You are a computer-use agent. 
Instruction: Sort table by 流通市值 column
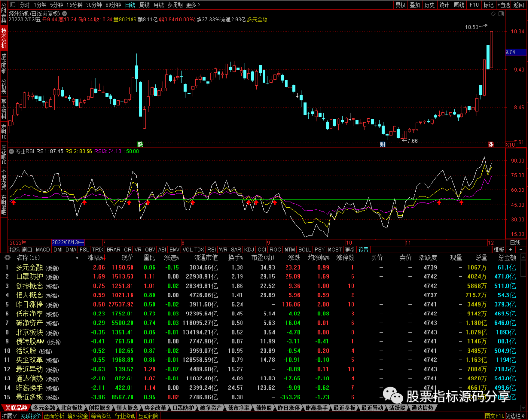(206, 258)
